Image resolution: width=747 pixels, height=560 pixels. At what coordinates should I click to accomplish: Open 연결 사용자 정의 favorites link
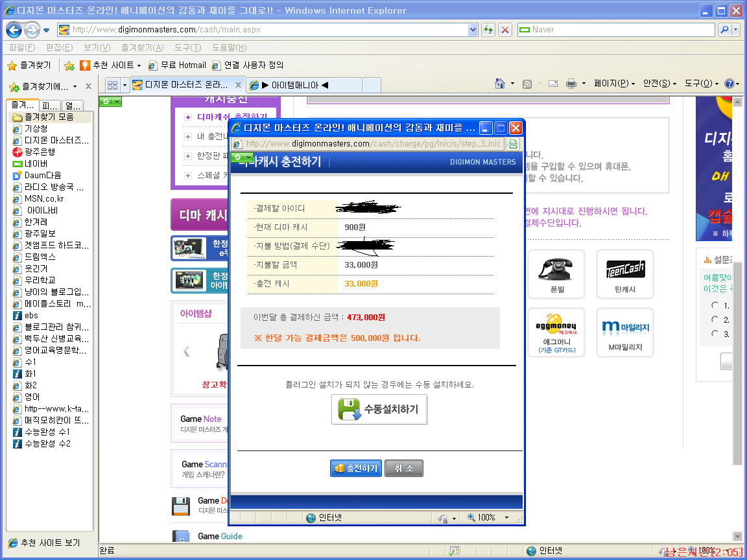(248, 65)
